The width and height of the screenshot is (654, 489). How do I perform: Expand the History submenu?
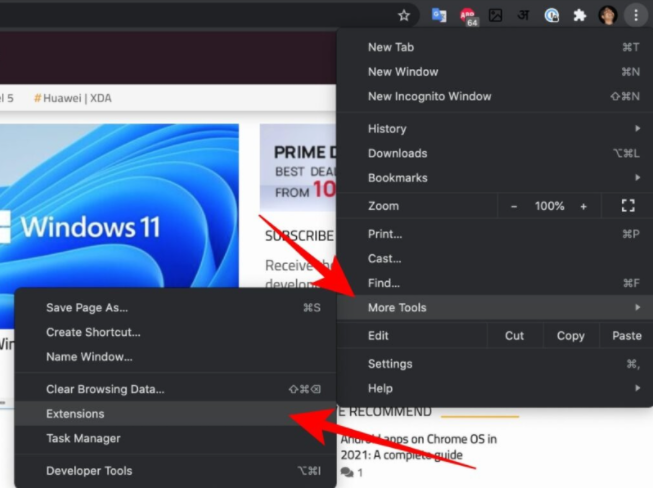coord(495,129)
